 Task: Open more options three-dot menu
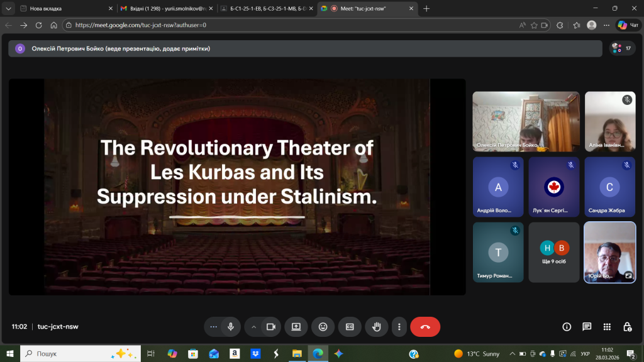[x=399, y=327]
